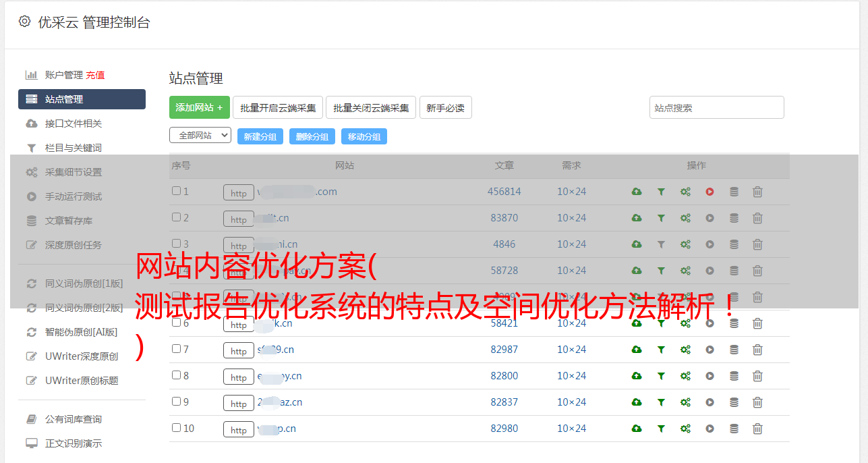This screenshot has width=868, height=463.
Task: Click trash icon in row 4846
Action: [x=757, y=244]
